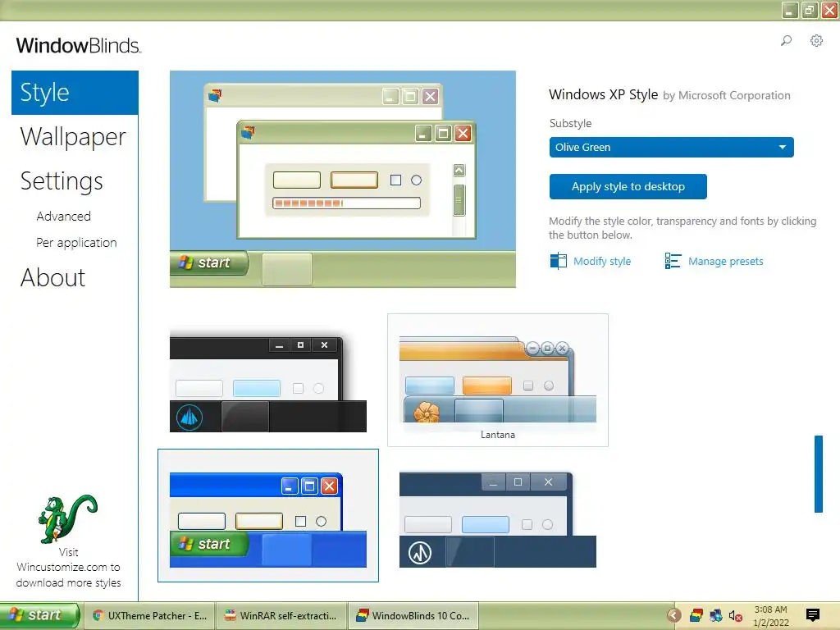The width and height of the screenshot is (840, 630).
Task: Open the Settings section
Action: click(62, 181)
